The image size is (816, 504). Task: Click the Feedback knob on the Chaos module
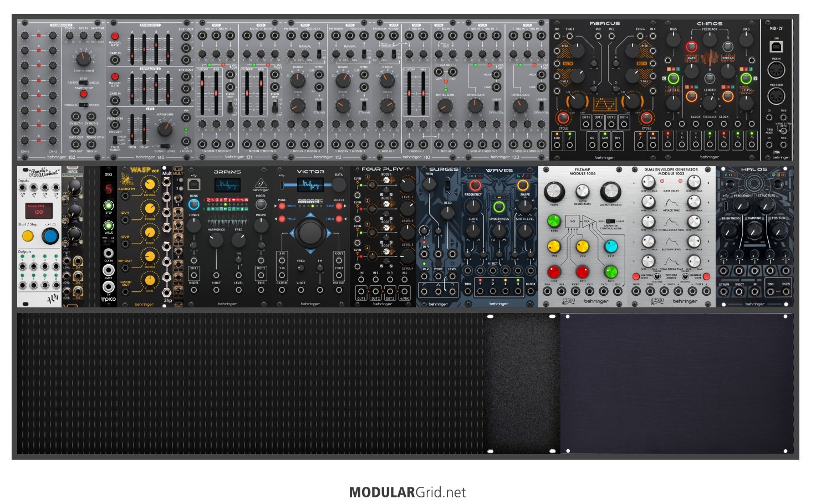[x=710, y=40]
